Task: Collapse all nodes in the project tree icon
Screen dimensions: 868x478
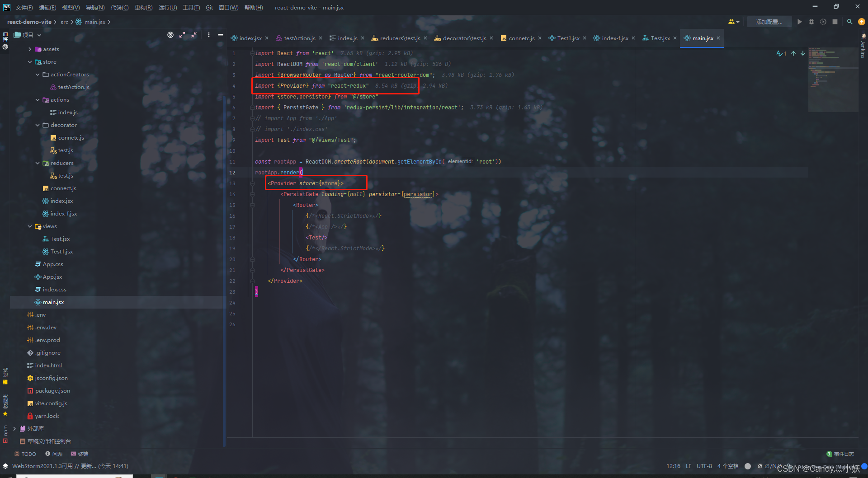Action: click(194, 34)
